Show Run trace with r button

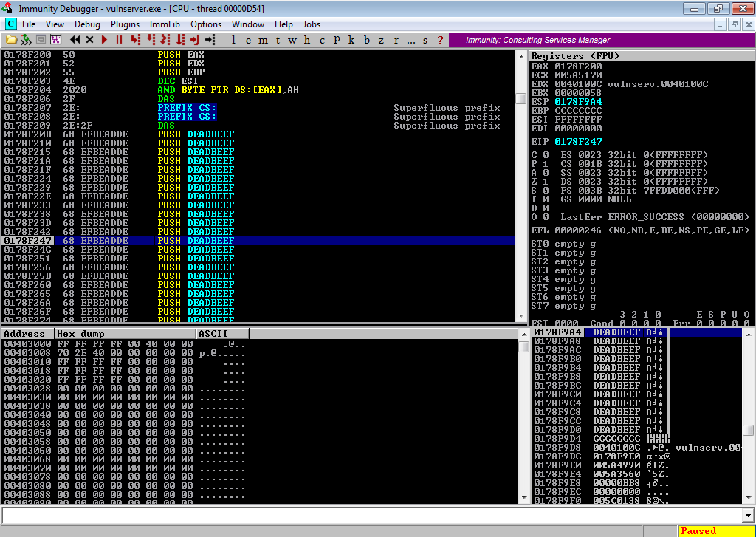tap(396, 40)
